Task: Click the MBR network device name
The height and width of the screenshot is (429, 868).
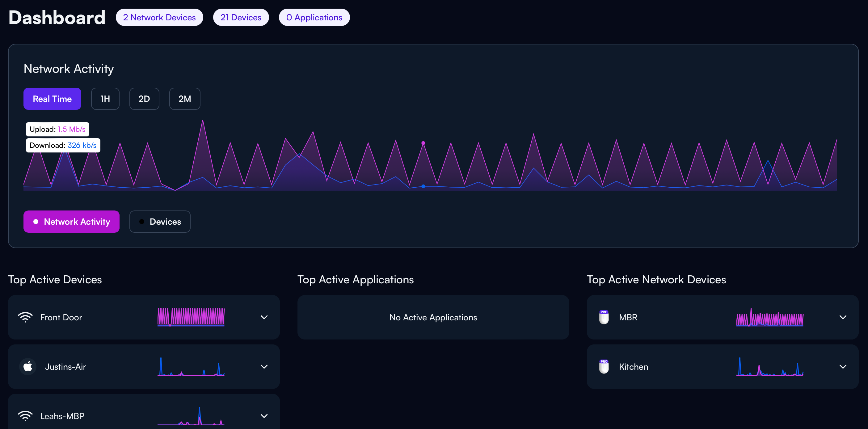Action: (x=628, y=317)
